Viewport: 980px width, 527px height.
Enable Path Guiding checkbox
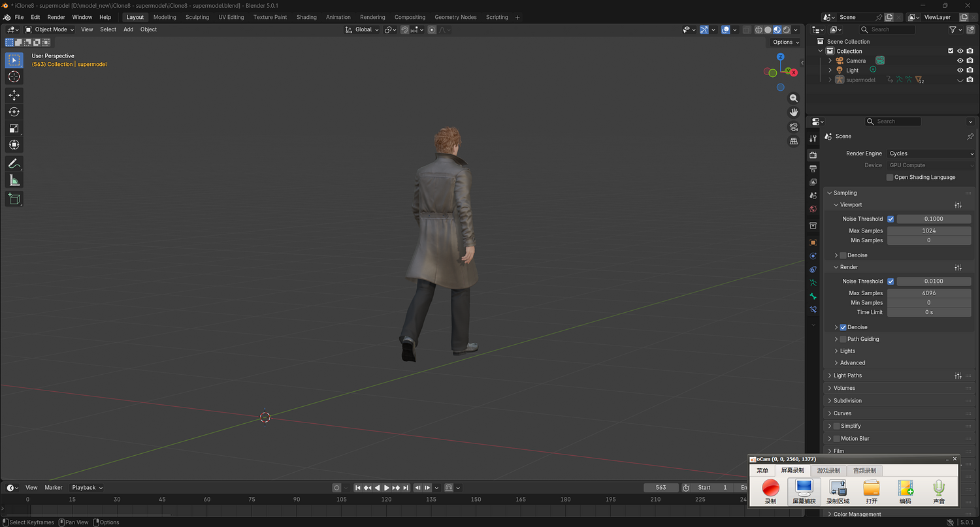point(843,339)
